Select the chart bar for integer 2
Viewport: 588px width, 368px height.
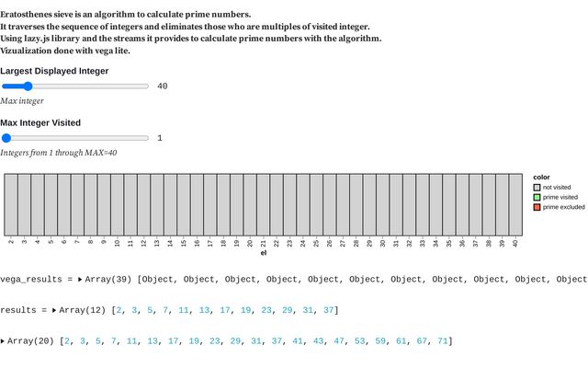click(x=11, y=204)
